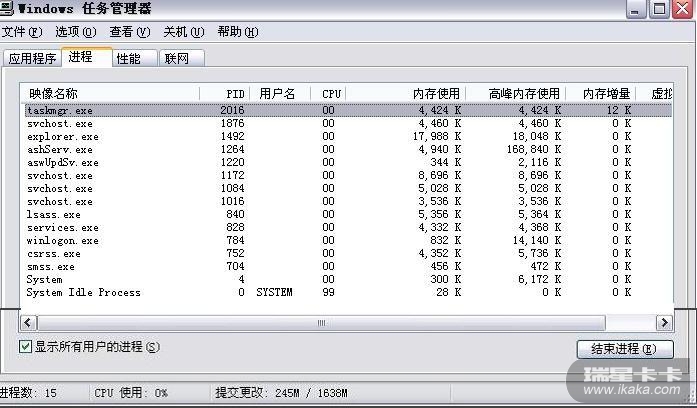
Task: Select the winlogon.exe process
Action: (348, 240)
